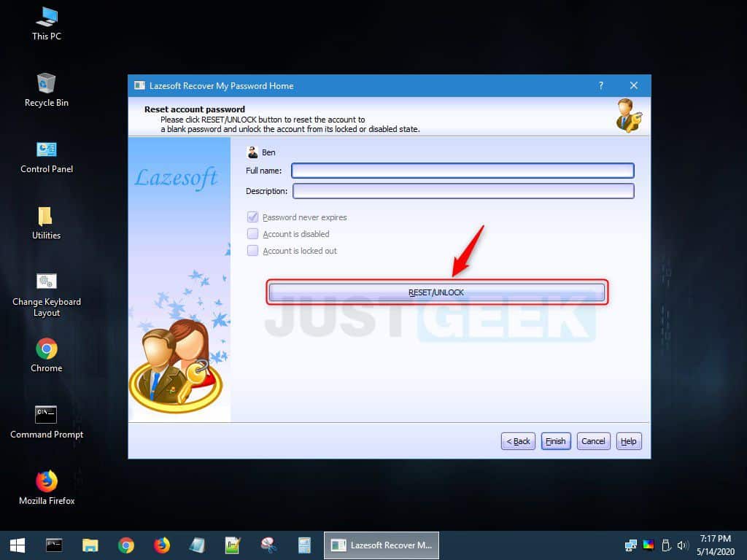Open the calculator taskbar icon
This screenshot has height=560, width=747.
click(x=304, y=545)
